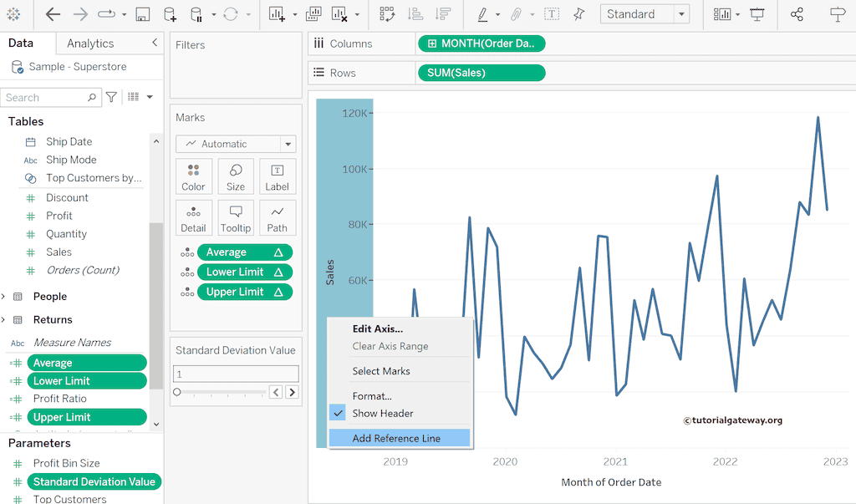Screen dimensions: 856x504
Task: Click the Swap rows and columns icon
Action: point(387,14)
